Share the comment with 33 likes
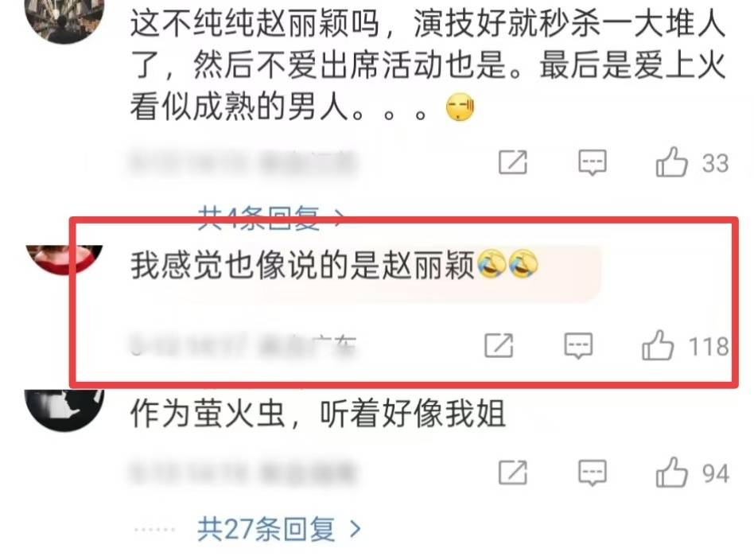This screenshot has height=560, width=754. [512, 162]
